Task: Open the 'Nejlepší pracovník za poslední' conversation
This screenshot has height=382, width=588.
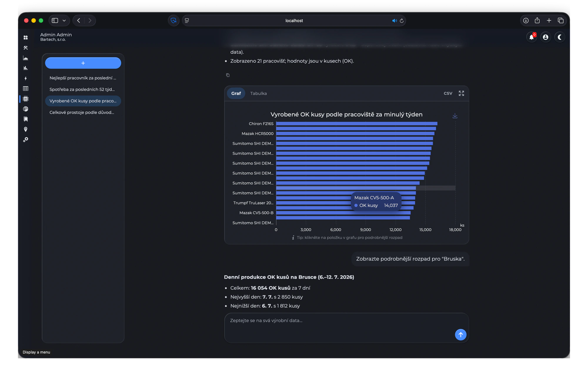Action: (83, 78)
